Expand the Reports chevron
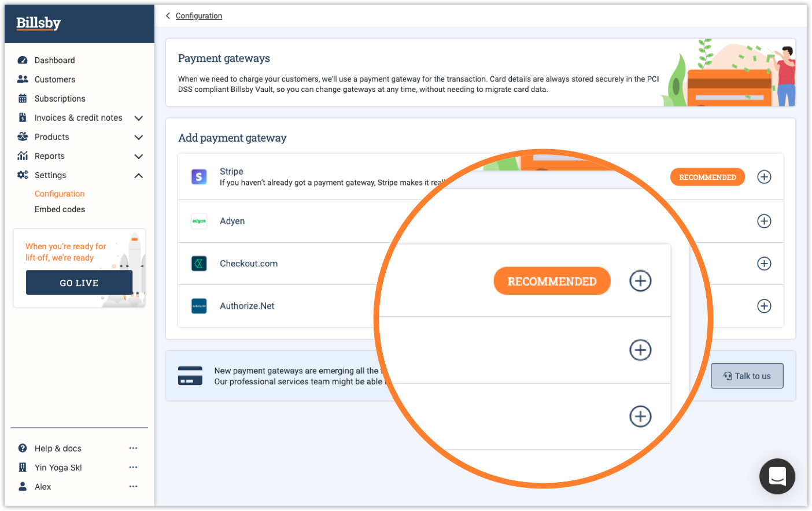 click(138, 156)
